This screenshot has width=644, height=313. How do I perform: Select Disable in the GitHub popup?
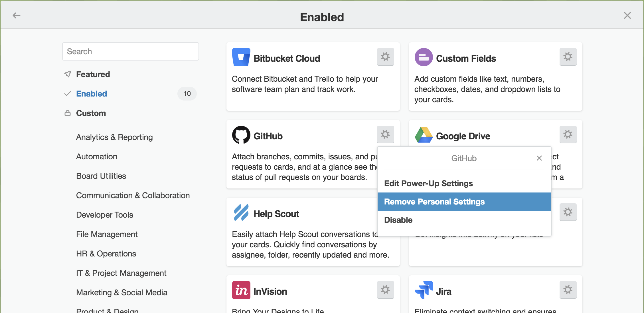coord(398,220)
